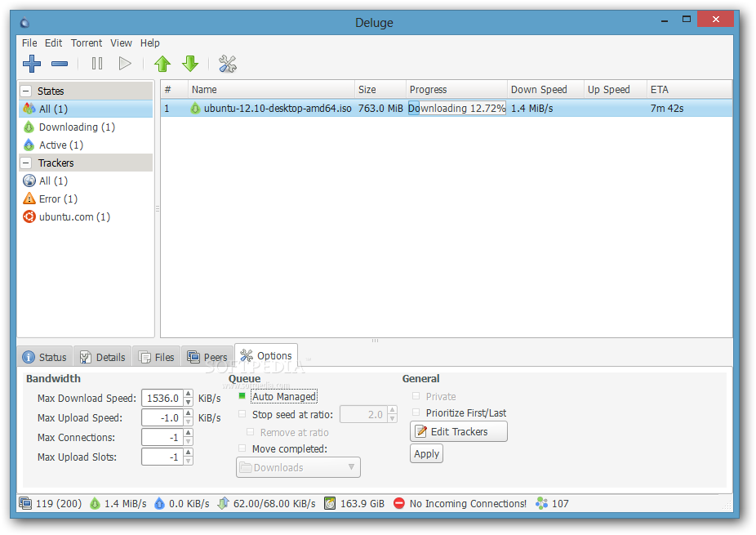Open Preferences from the toolbar tools icon
The image size is (756, 535).
[228, 64]
